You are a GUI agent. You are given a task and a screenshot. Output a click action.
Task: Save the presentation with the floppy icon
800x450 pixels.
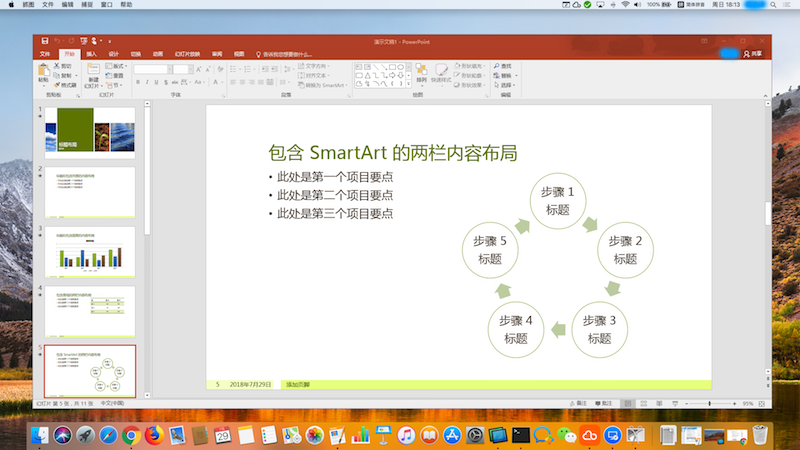point(45,41)
